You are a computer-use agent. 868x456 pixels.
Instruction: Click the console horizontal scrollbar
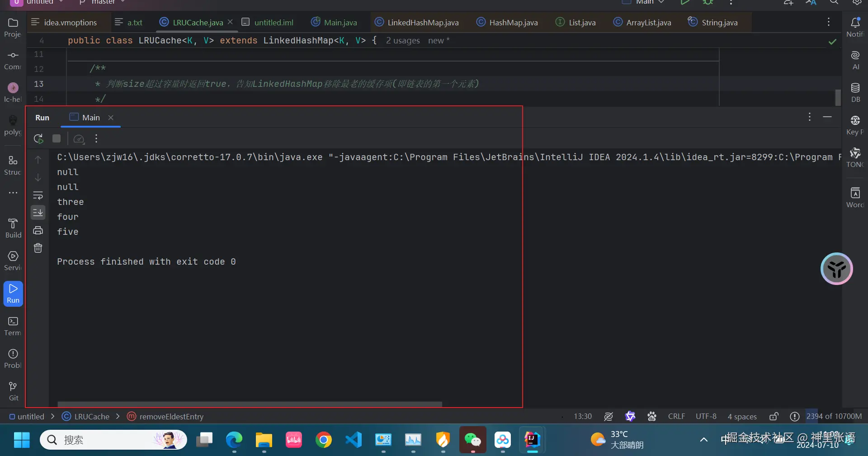pos(250,404)
